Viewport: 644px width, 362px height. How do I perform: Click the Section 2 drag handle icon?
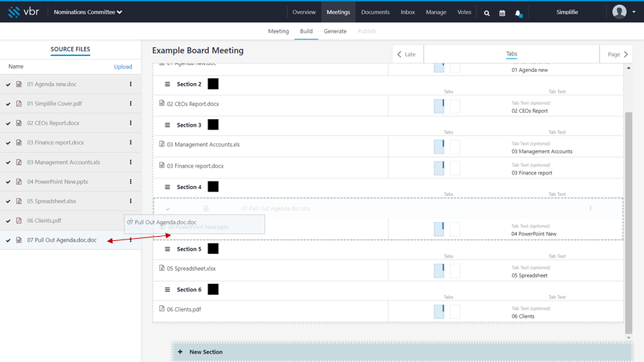coord(167,84)
